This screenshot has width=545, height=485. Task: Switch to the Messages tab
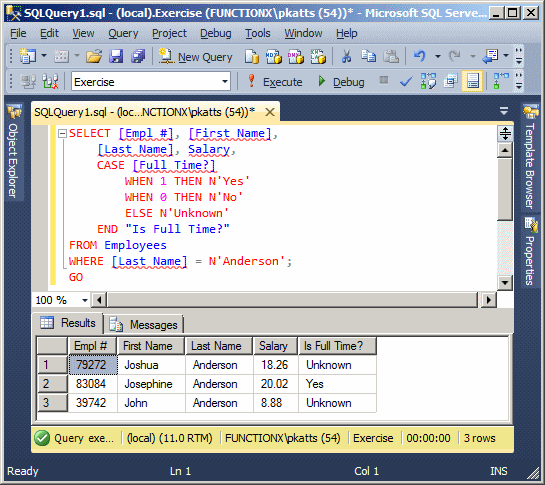(144, 325)
